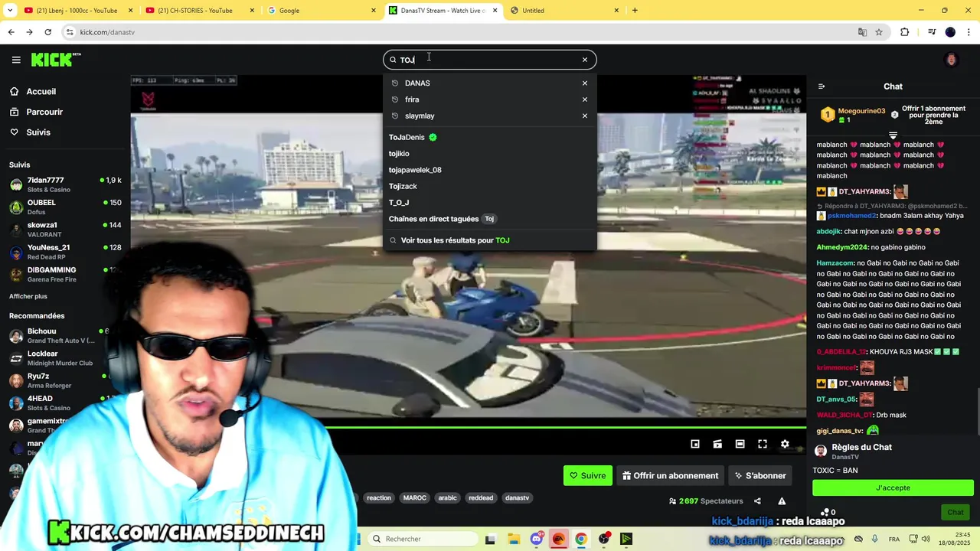This screenshot has width=980, height=551.
Task: Click the reddead stream tag
Action: (x=481, y=498)
